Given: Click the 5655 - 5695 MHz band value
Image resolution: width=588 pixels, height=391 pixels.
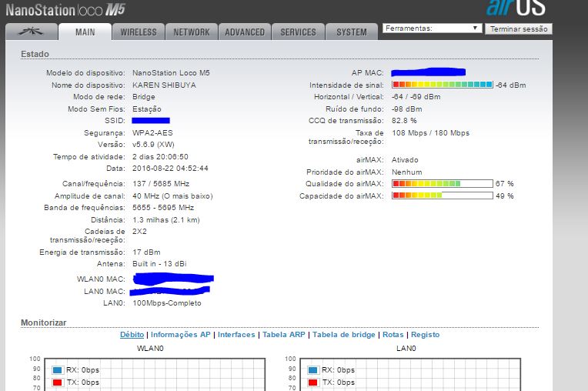Looking at the screenshot, I should tap(163, 207).
